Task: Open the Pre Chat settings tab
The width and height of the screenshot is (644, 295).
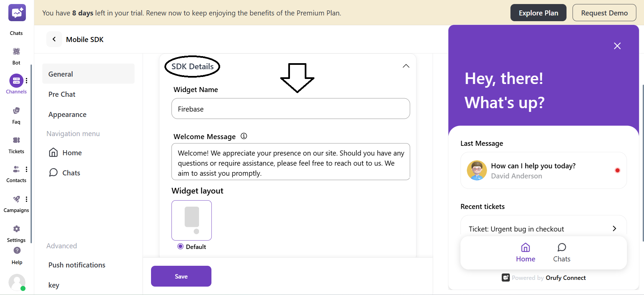Action: click(62, 94)
